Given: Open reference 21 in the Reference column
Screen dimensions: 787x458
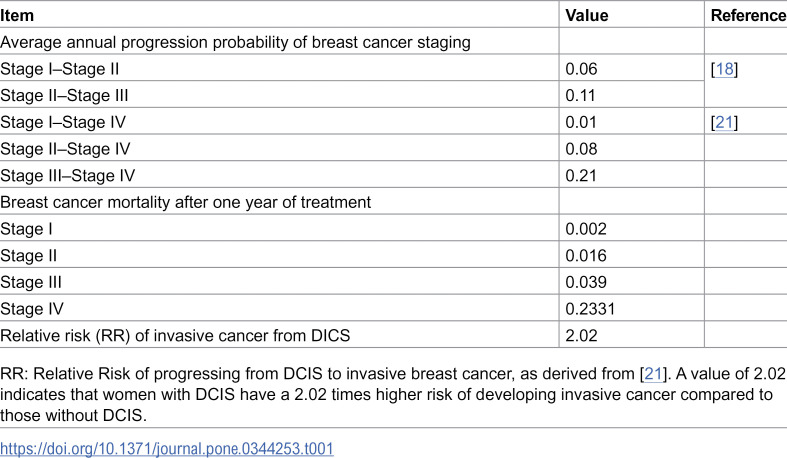Looking at the screenshot, I should tap(724, 122).
